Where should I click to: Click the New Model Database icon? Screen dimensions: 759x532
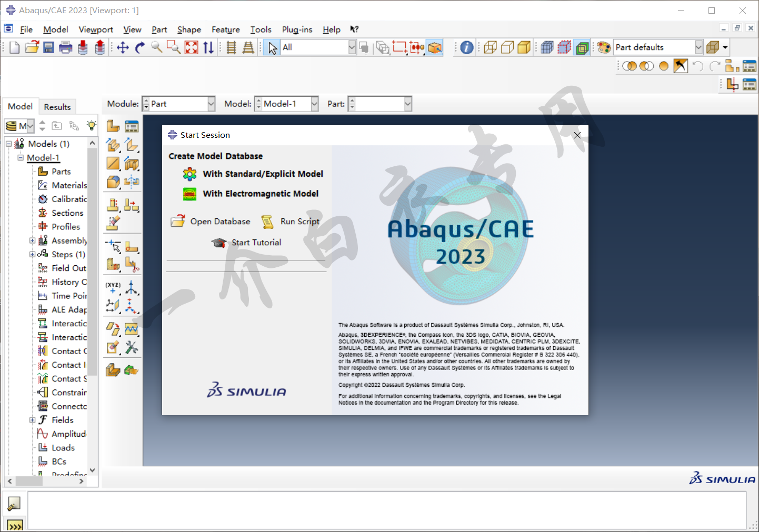14,47
